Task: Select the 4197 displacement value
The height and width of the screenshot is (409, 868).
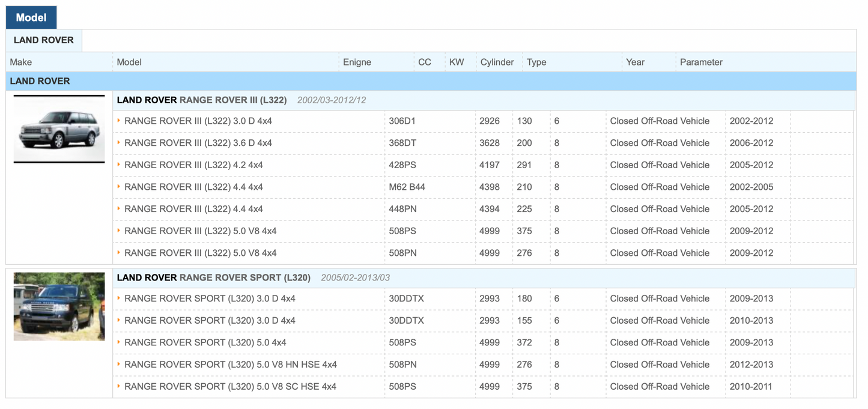Action: [490, 165]
